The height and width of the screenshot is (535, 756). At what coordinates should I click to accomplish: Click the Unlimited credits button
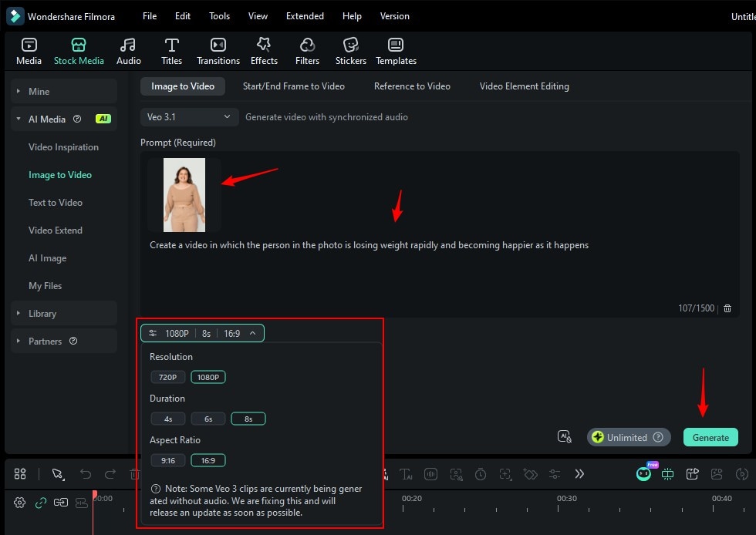coord(628,437)
